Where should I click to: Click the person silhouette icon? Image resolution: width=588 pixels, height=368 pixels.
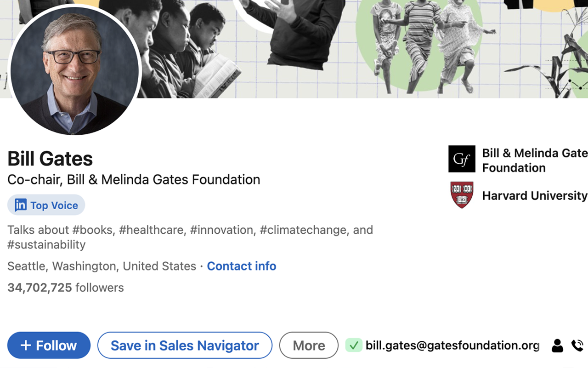coord(557,345)
